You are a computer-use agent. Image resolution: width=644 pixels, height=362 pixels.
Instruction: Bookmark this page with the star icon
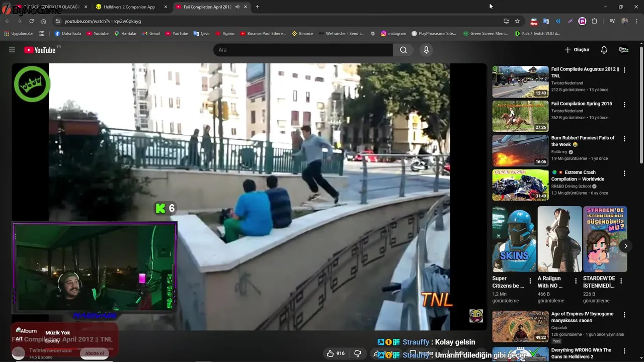(x=517, y=21)
